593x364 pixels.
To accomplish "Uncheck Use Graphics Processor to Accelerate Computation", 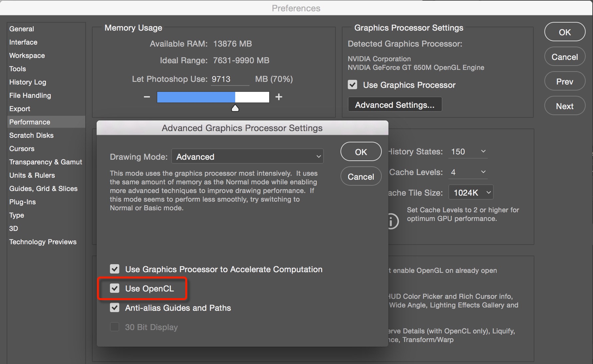I will click(x=115, y=269).
